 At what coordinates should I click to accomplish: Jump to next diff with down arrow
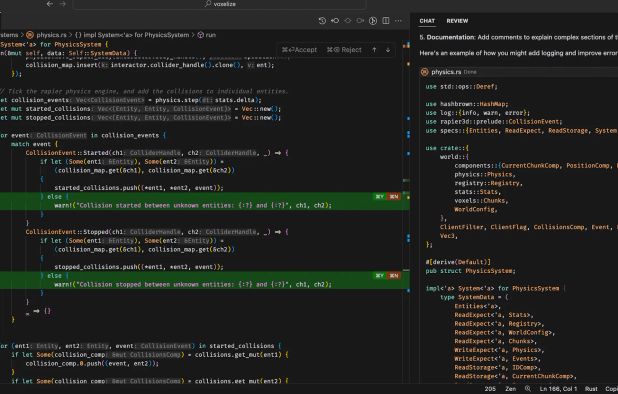click(x=388, y=50)
